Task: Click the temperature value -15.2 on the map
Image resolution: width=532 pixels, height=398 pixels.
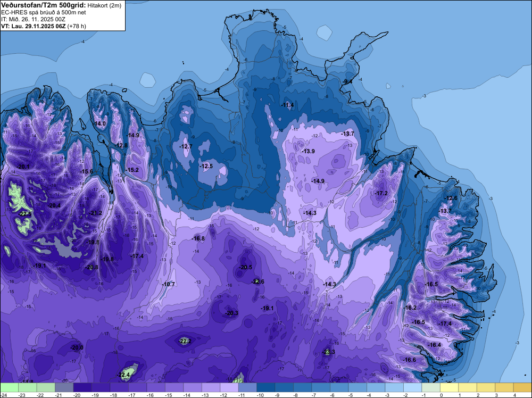Action: [132, 170]
